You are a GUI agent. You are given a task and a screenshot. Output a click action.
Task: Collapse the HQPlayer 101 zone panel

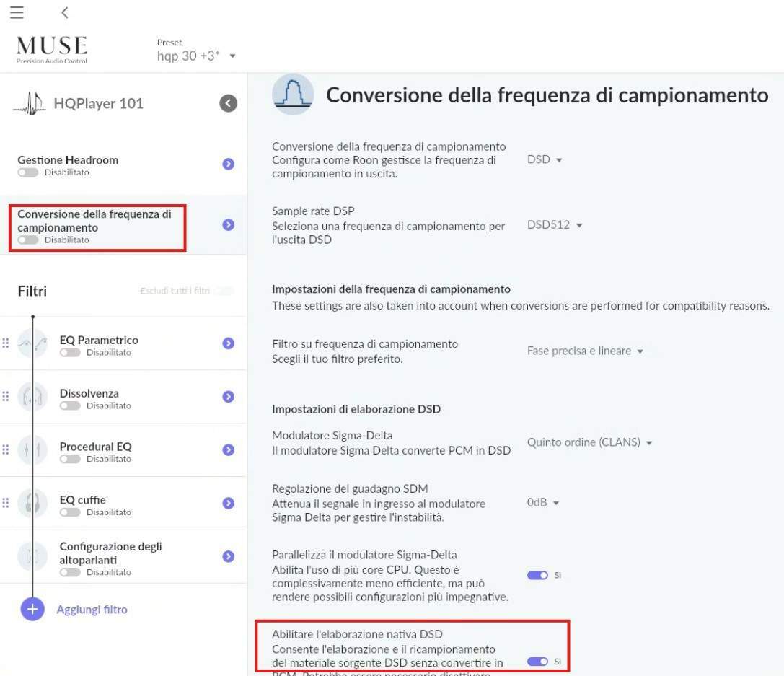228,103
